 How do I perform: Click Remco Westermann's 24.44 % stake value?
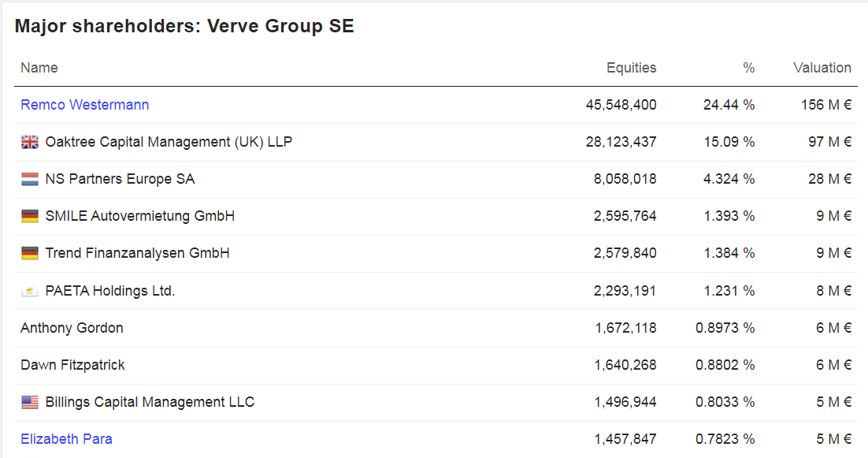tap(729, 105)
